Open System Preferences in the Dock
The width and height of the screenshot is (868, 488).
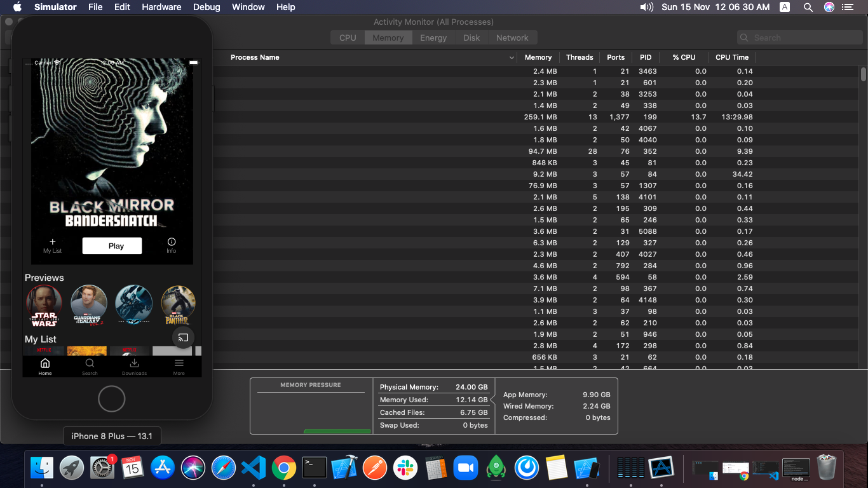click(x=102, y=468)
